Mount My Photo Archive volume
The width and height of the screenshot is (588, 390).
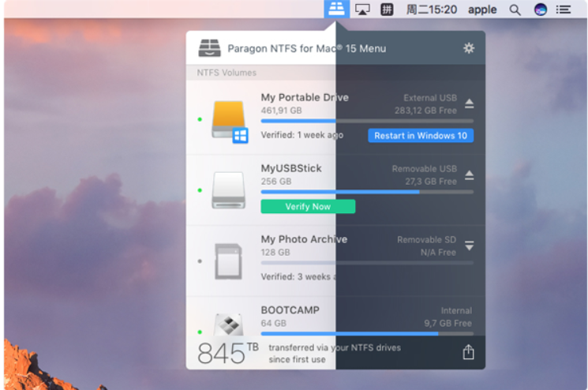pyautogui.click(x=469, y=246)
